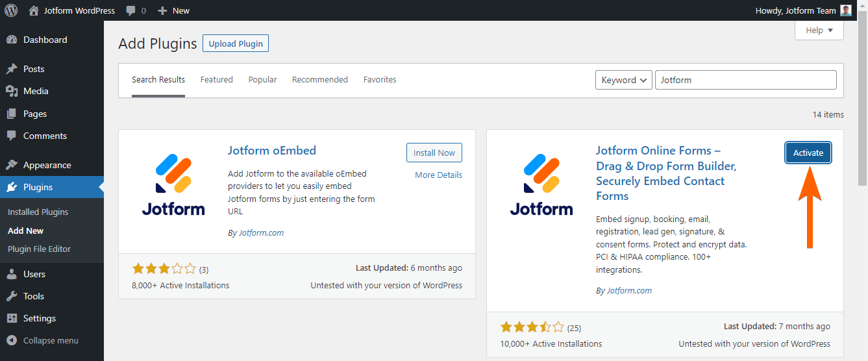Click the Tools wrench icon

(x=12, y=296)
